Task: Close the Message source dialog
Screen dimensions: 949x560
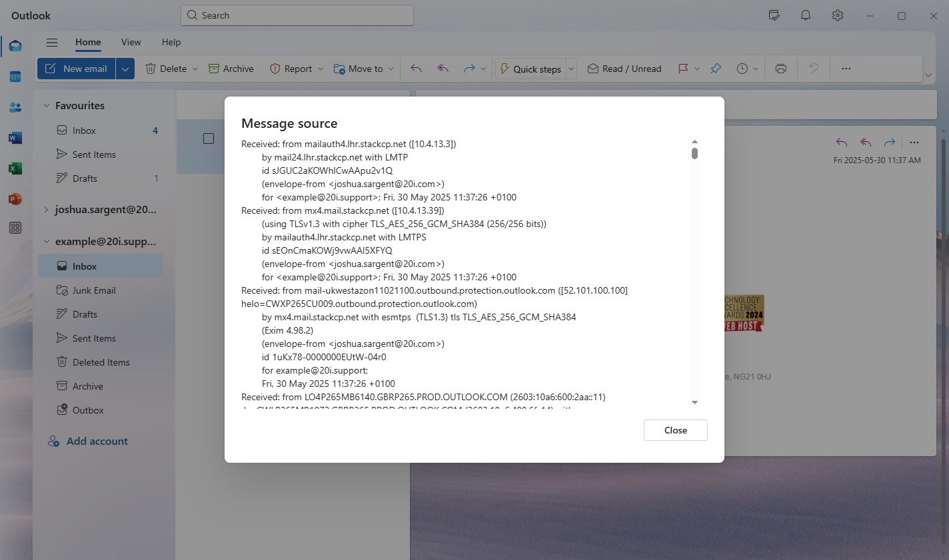Action: click(675, 430)
